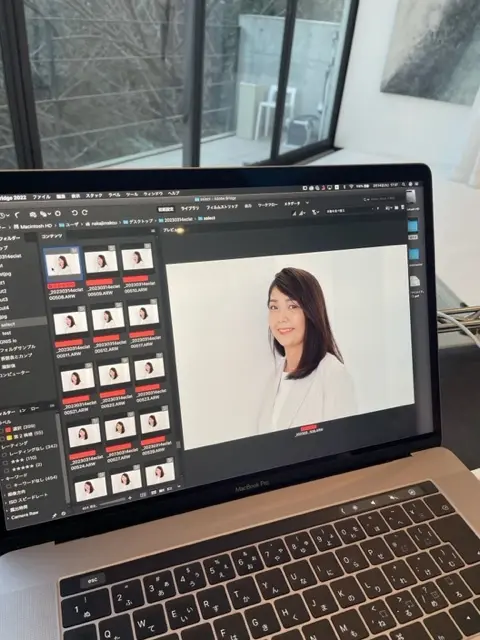The image size is (480, 640).
Task: Select フォルダサンプル in the folder tree
Action: click(x=18, y=349)
